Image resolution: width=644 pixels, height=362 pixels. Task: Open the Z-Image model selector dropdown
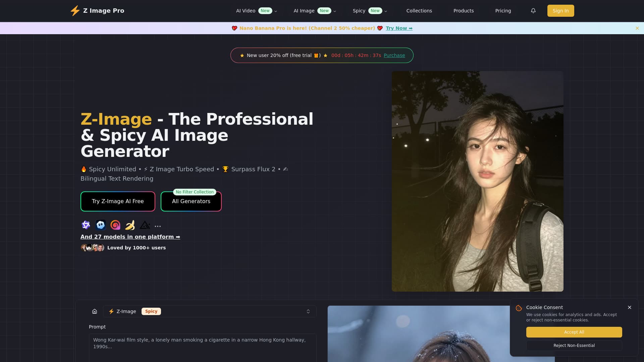(210, 311)
